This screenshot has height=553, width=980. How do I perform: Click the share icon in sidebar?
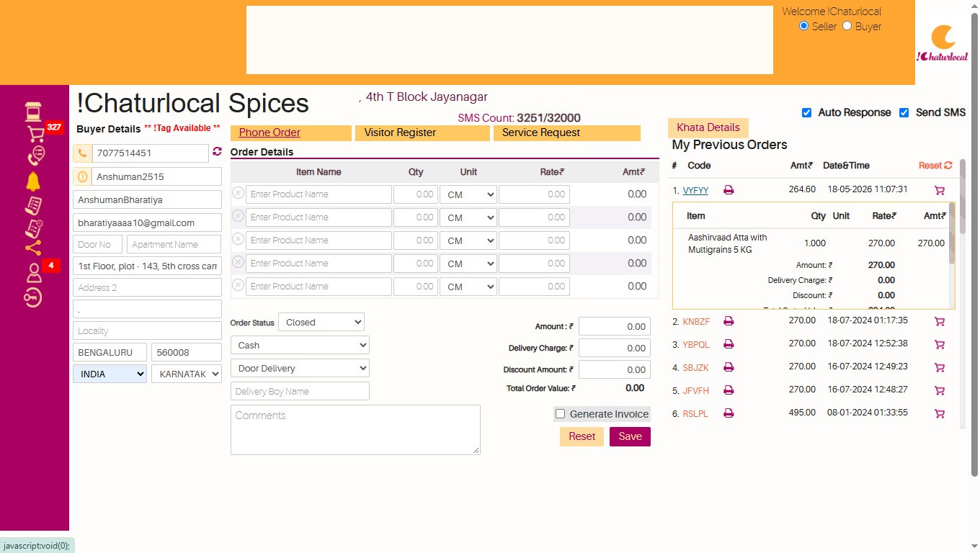33,249
